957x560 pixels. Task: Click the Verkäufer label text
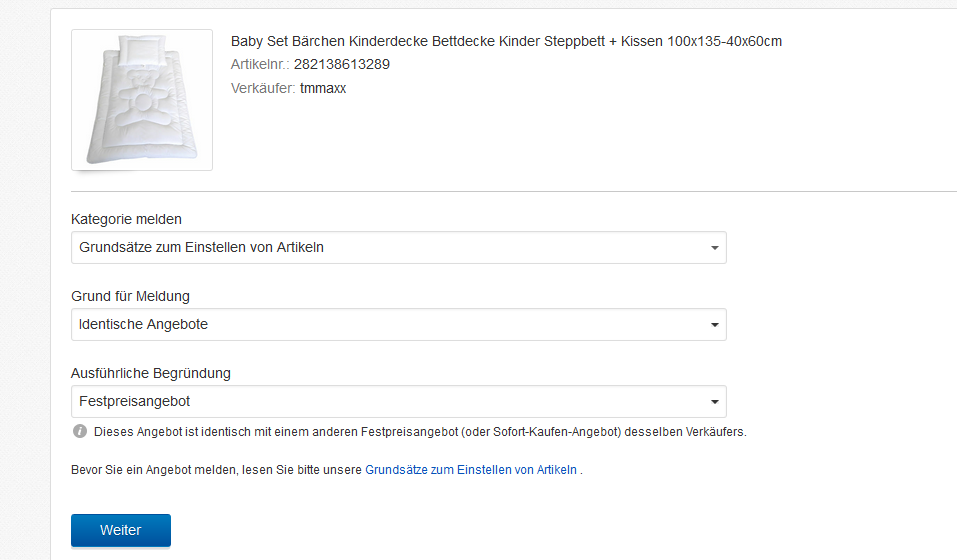pos(263,88)
